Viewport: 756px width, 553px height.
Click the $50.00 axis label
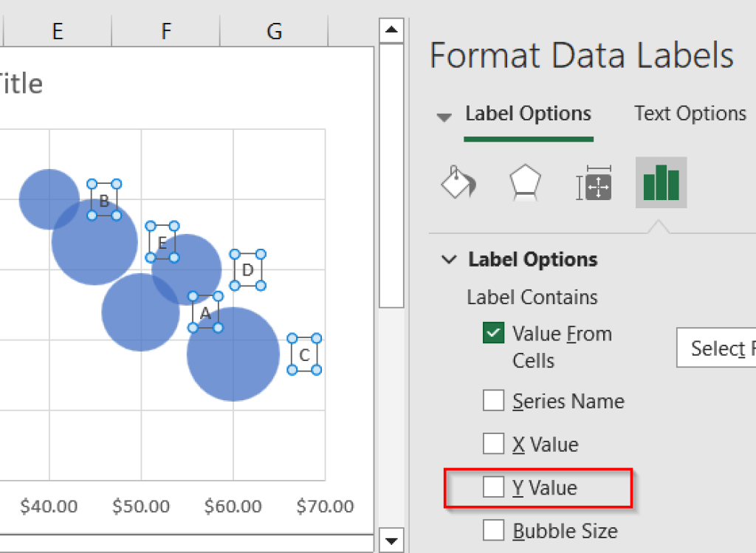tap(140, 506)
